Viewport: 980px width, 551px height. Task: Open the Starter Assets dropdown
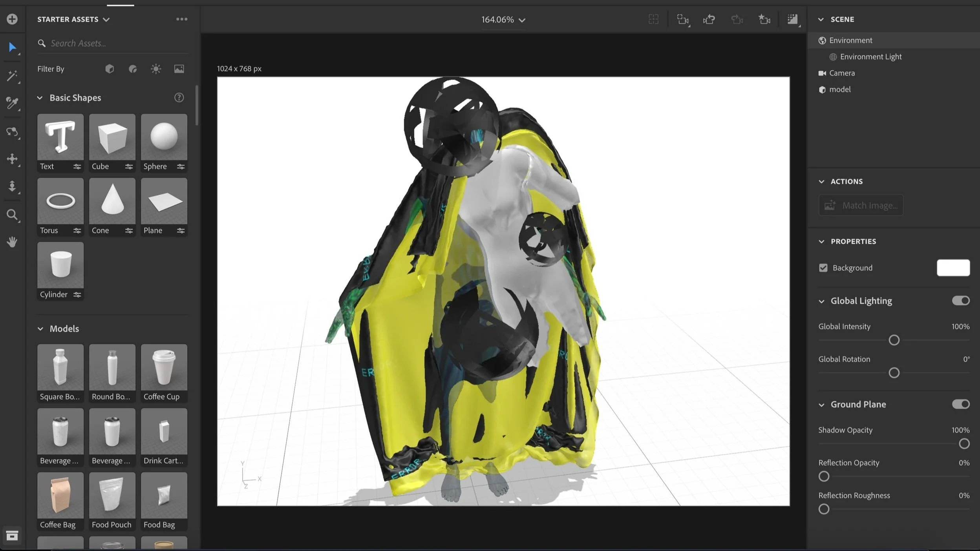pos(73,19)
